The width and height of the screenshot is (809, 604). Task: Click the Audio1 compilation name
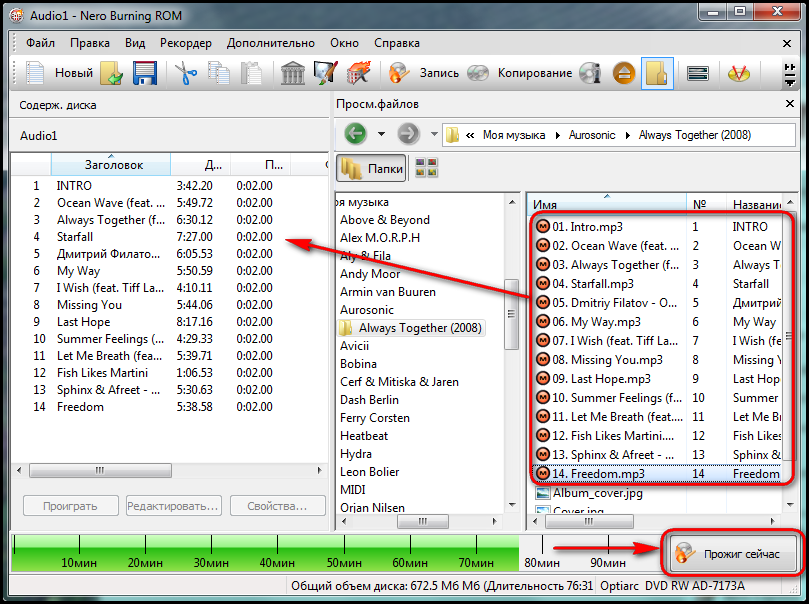[x=39, y=136]
